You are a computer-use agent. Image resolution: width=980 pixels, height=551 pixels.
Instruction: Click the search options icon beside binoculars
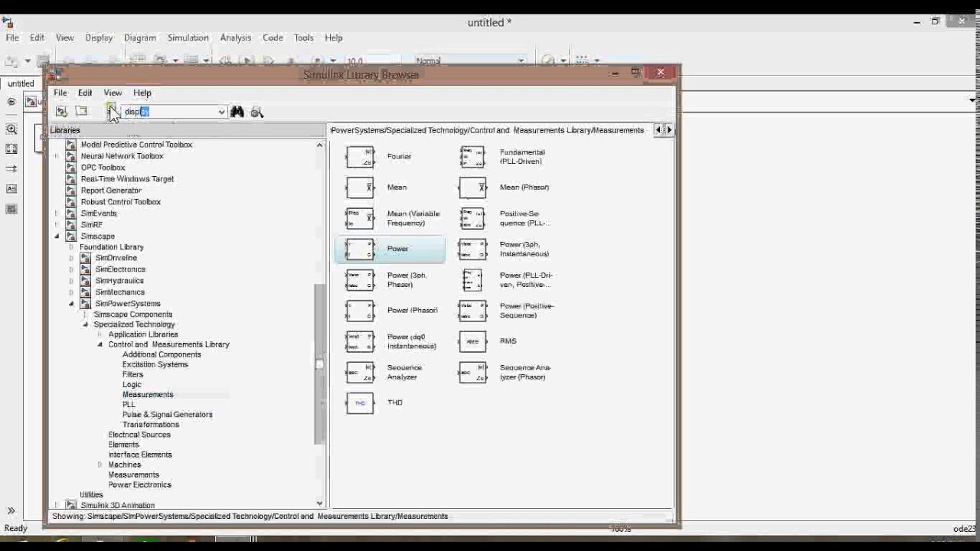coord(257,112)
